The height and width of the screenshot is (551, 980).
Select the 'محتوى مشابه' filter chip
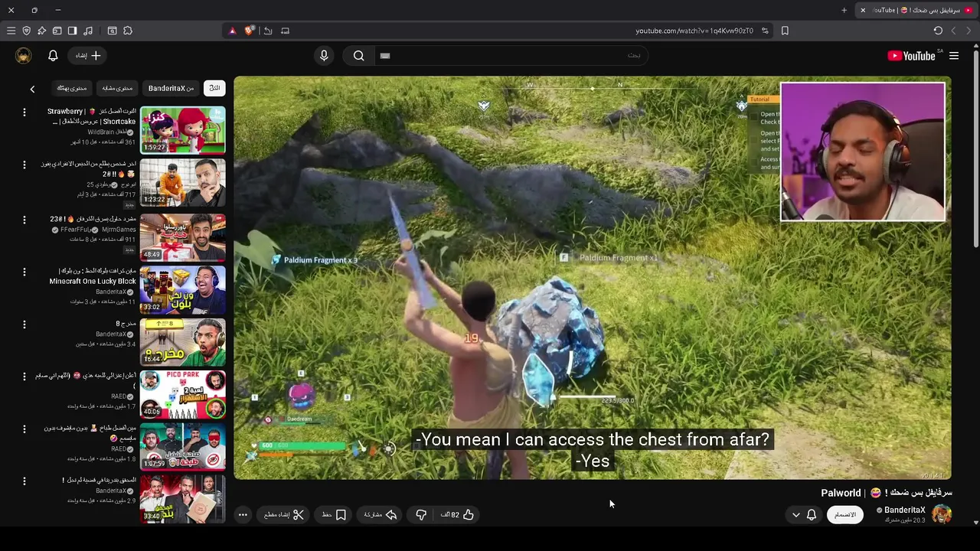tap(117, 88)
